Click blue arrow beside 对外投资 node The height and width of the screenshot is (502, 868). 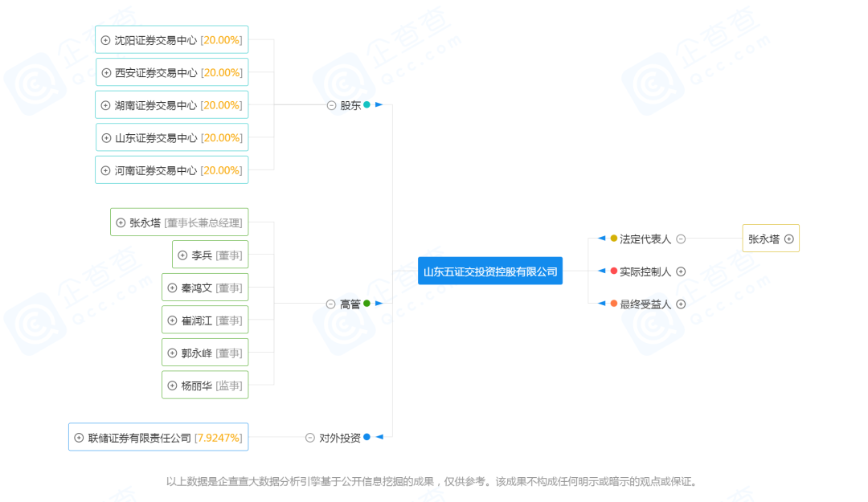379,437
